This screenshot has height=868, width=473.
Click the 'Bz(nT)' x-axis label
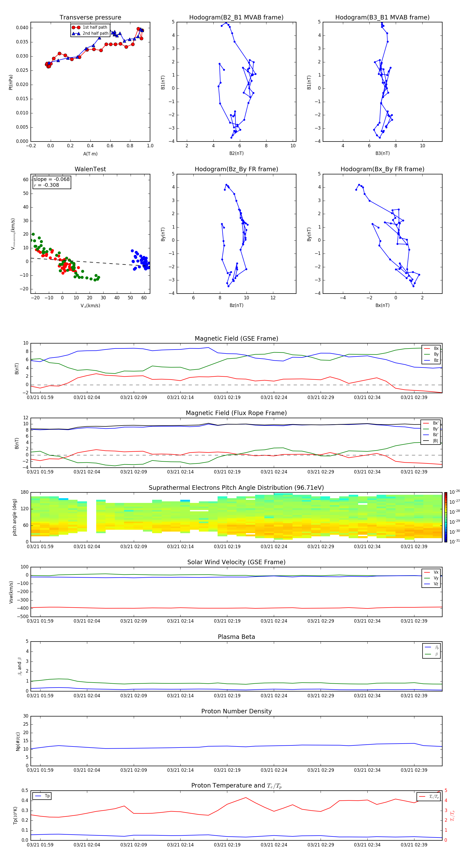(236, 305)
